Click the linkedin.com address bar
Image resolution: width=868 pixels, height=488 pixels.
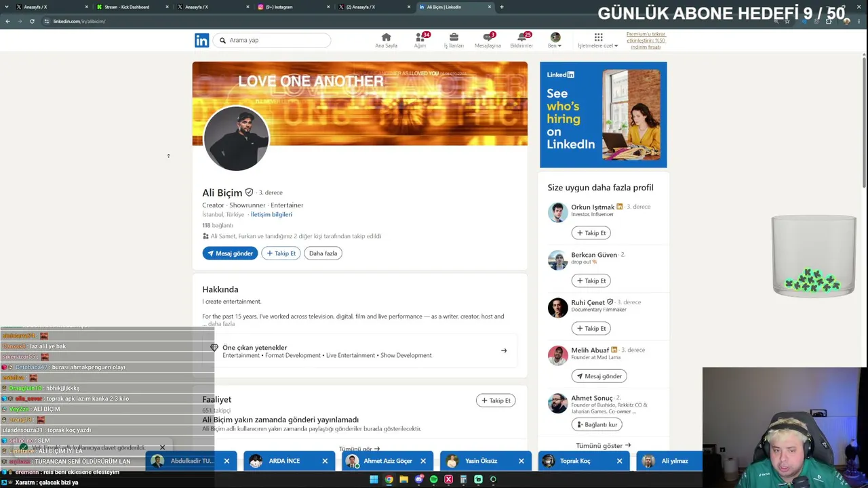pos(407,21)
